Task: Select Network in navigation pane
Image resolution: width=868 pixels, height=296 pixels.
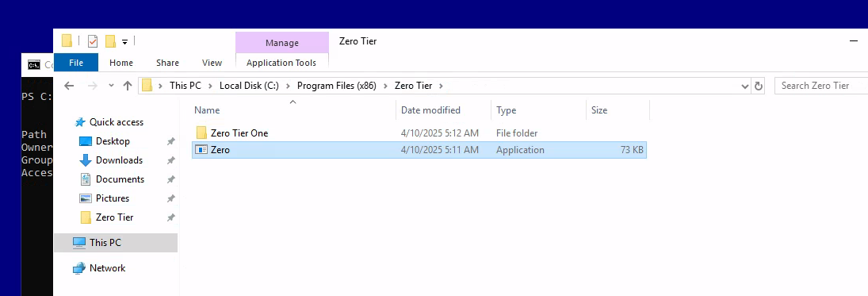Action: point(107,267)
